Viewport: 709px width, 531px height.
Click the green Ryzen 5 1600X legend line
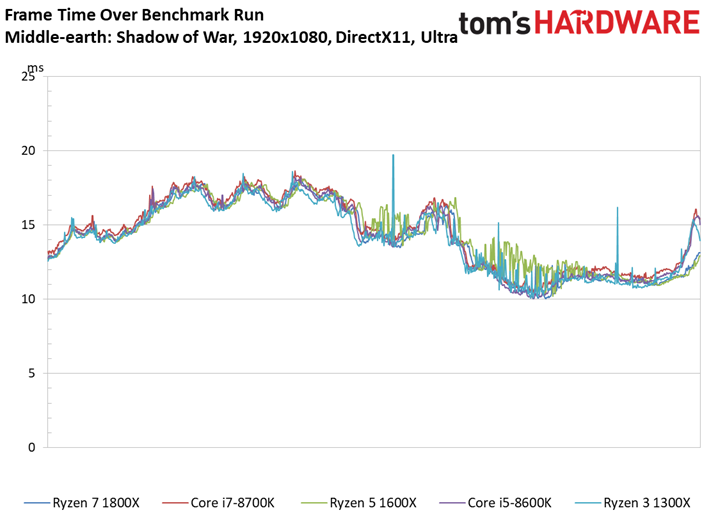(314, 503)
